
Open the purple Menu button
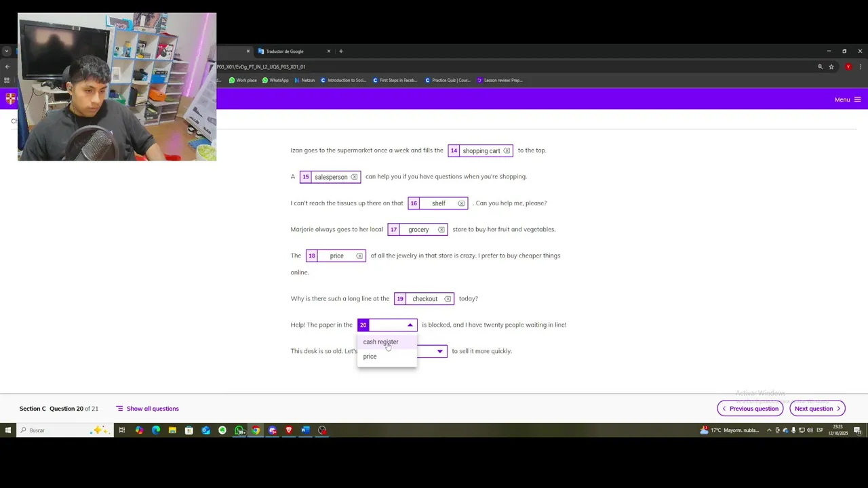pos(848,100)
